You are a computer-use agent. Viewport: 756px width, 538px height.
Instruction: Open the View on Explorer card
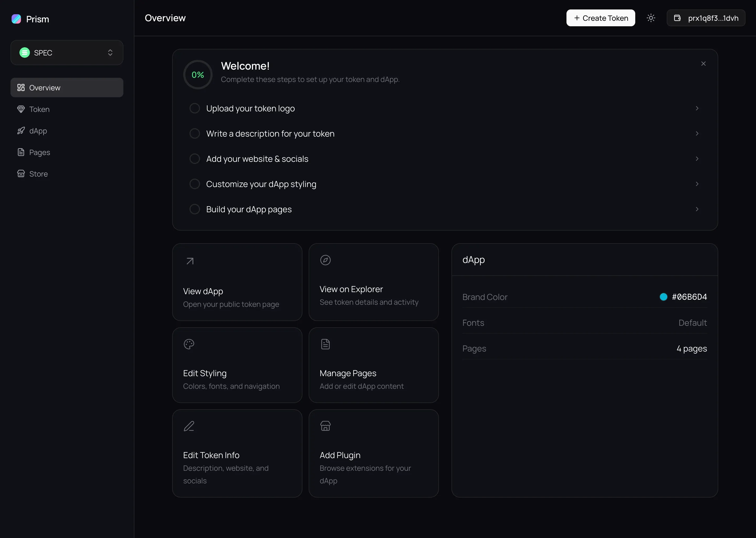(373, 282)
